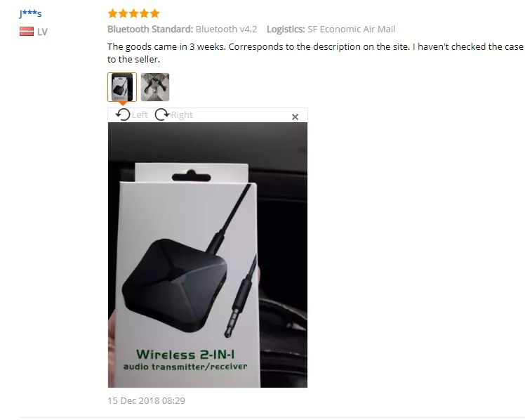Click the fifth orange rating star

tap(154, 13)
